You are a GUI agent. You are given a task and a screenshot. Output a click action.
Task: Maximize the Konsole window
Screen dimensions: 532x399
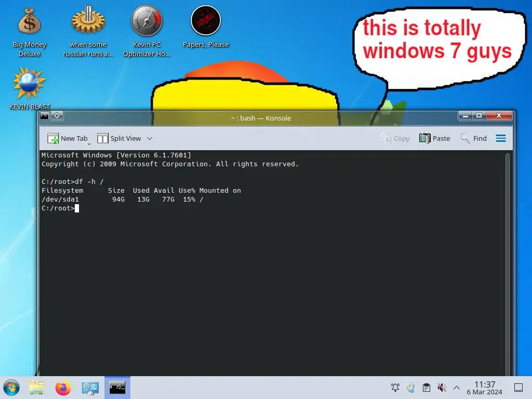[x=479, y=116]
